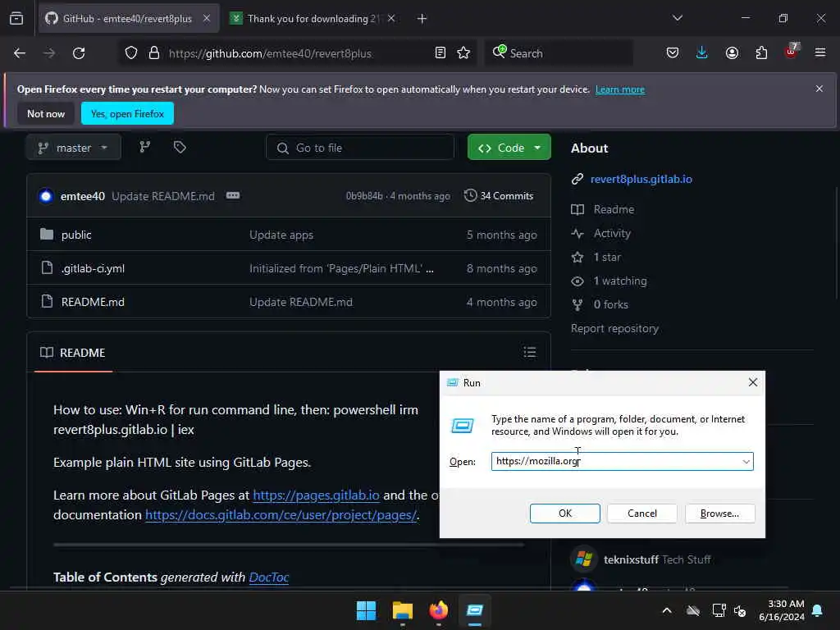Open the DocToc link

(x=269, y=577)
